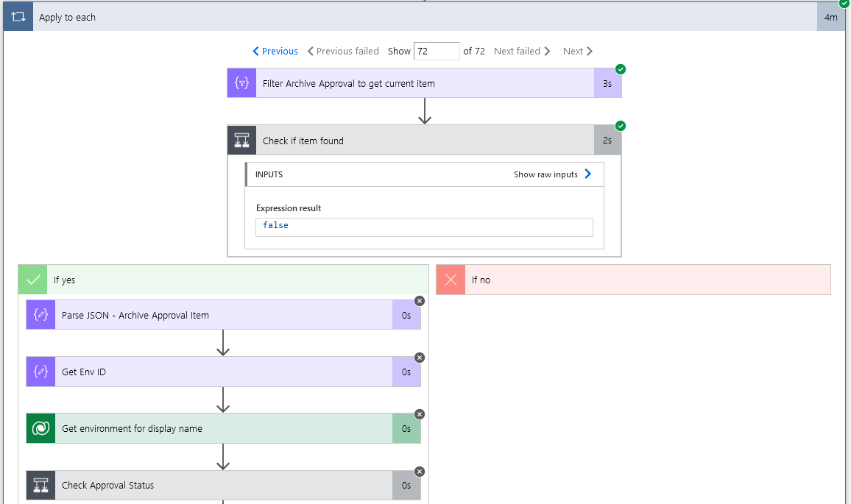Screen dimensions: 851x504
Task: Click the green success checkmark on Filter Archive Approval
Action: point(620,68)
